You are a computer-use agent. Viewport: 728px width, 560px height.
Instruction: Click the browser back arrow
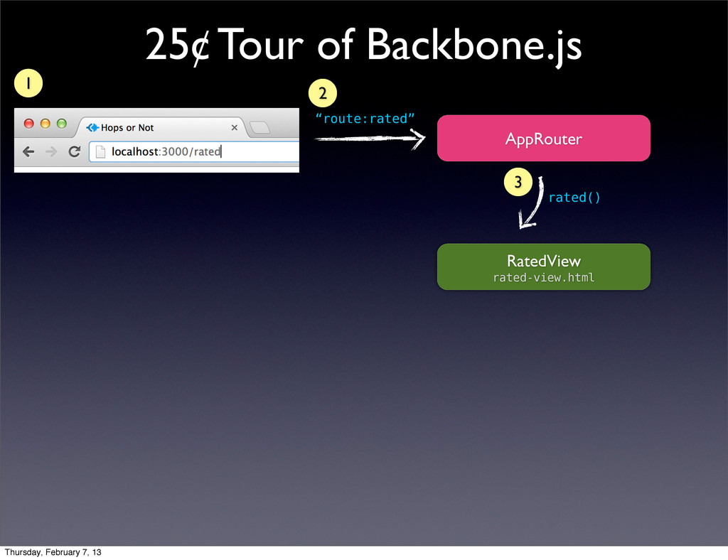coord(28,151)
